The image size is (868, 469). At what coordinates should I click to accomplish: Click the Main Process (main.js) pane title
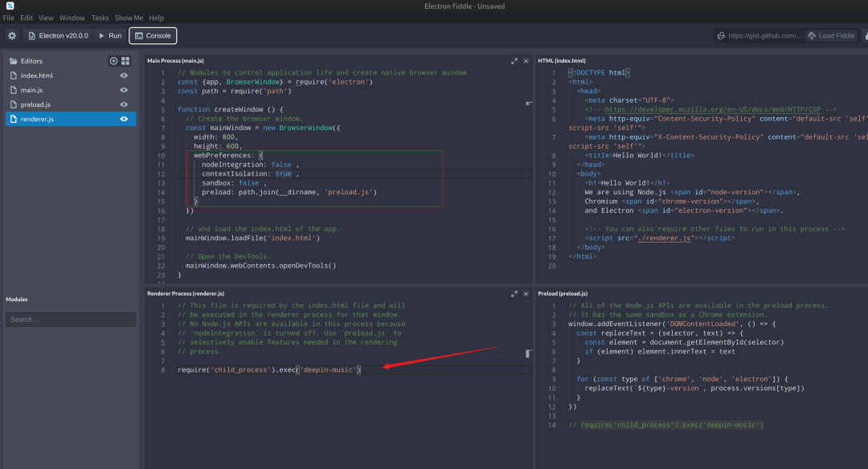175,61
